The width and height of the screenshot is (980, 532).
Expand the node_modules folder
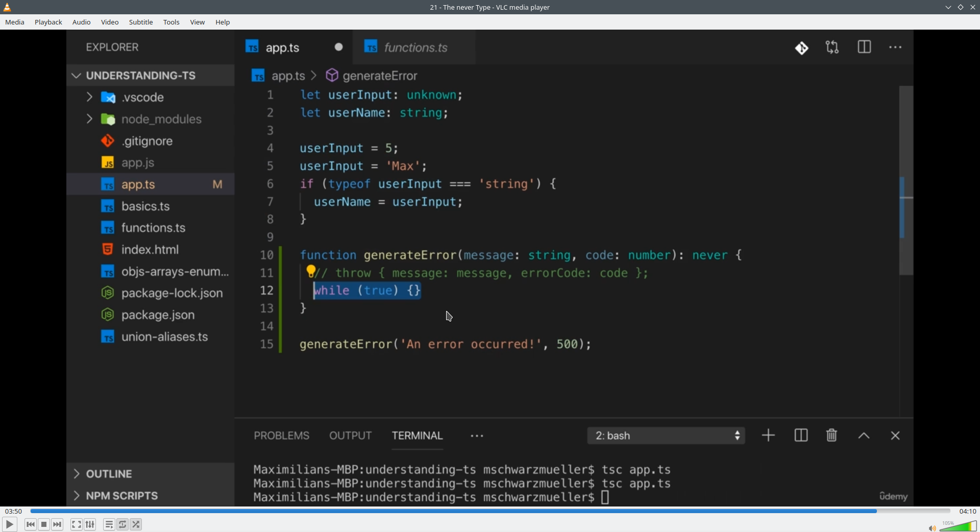click(x=151, y=119)
